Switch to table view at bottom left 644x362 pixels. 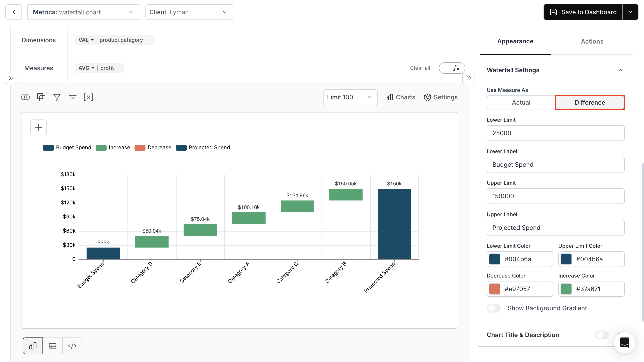53,346
